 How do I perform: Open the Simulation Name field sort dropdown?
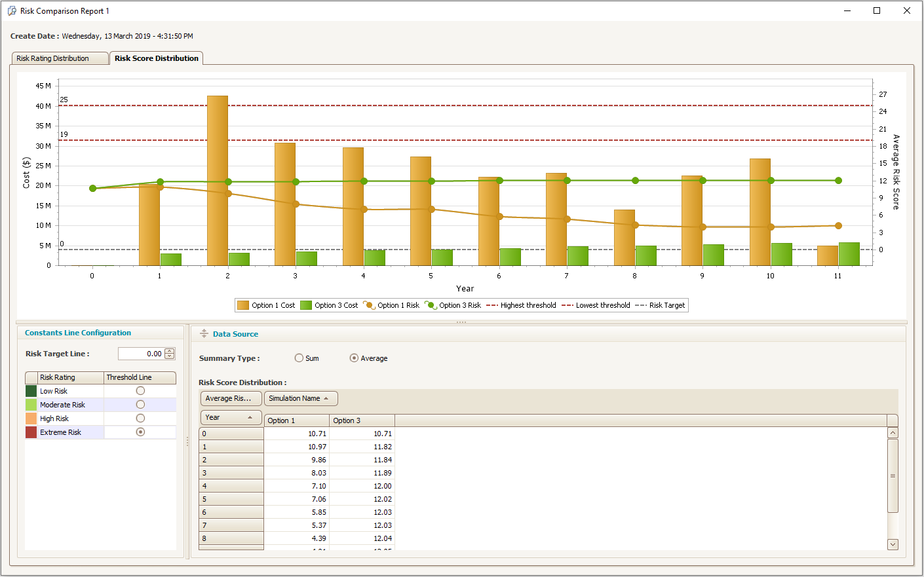[301, 398]
